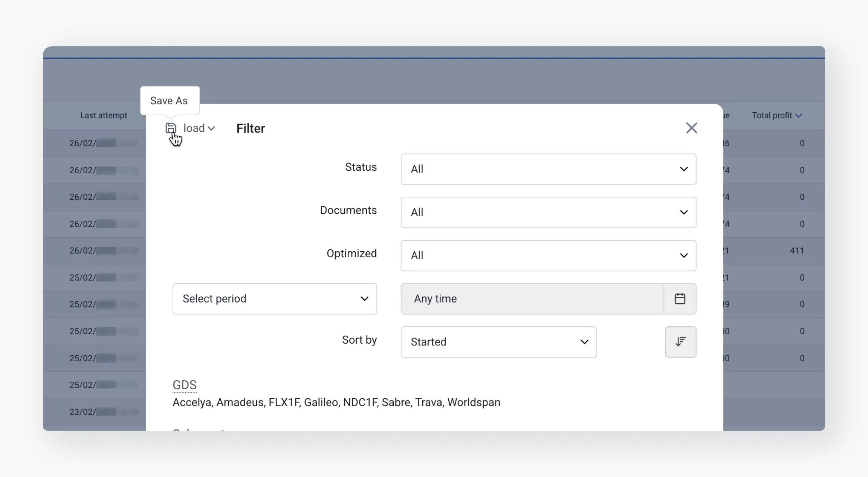Open the Sort by Started dropdown
This screenshot has height=477, width=868.
click(x=498, y=342)
